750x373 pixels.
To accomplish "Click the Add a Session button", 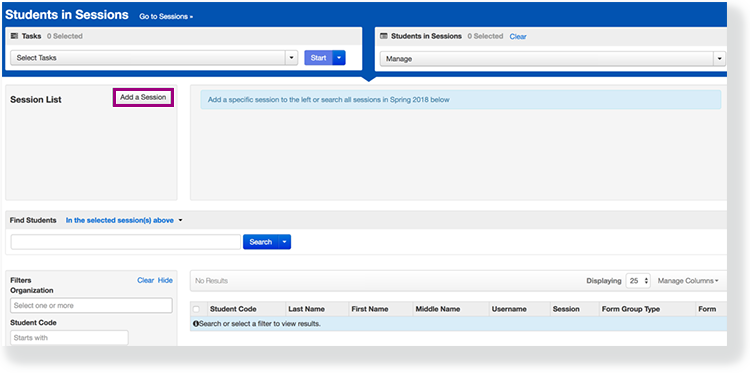I will [143, 97].
